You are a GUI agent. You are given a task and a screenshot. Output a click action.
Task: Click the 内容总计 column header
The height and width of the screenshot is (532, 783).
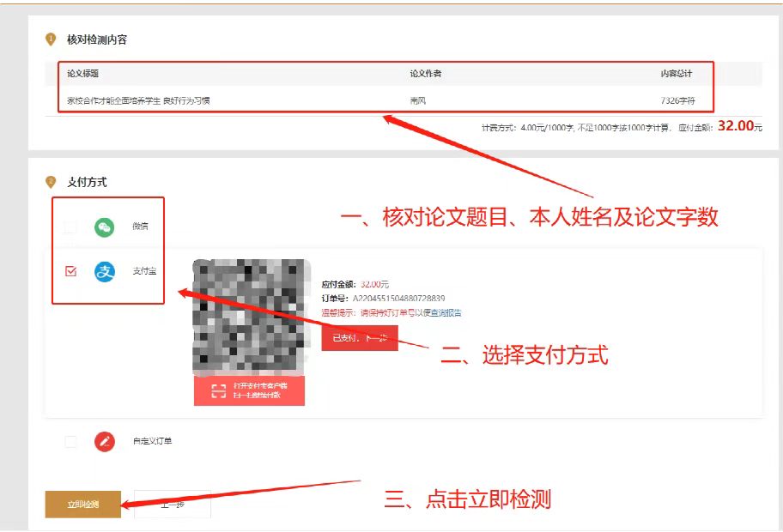pos(677,73)
